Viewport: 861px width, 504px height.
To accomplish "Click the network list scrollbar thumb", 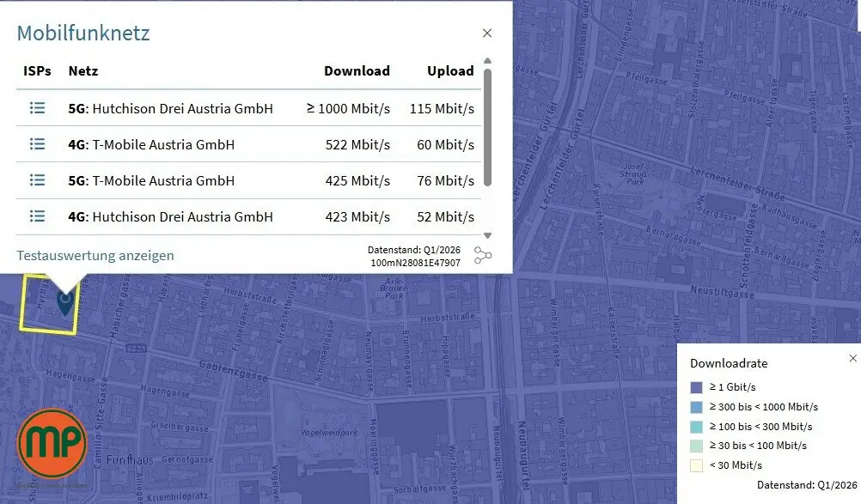I will [487, 127].
